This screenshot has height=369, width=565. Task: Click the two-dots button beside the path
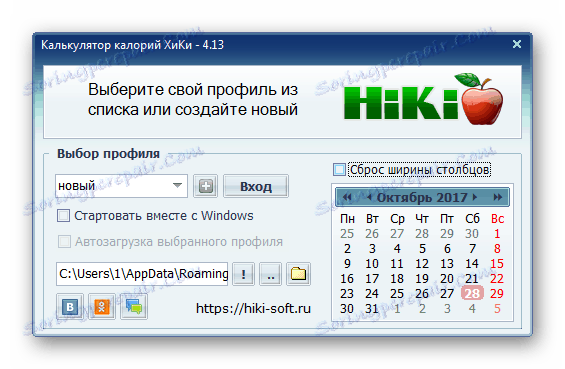[x=271, y=274]
